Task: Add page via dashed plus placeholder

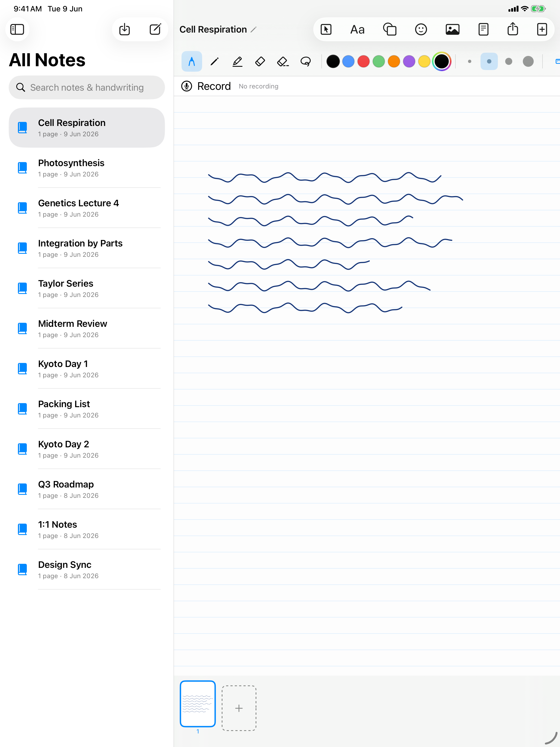Action: (x=239, y=708)
